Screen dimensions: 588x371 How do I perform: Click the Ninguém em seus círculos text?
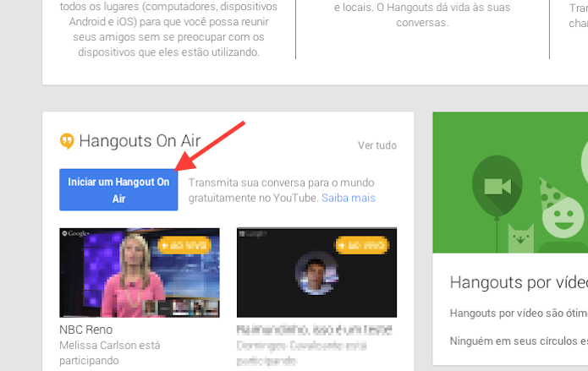tap(519, 341)
